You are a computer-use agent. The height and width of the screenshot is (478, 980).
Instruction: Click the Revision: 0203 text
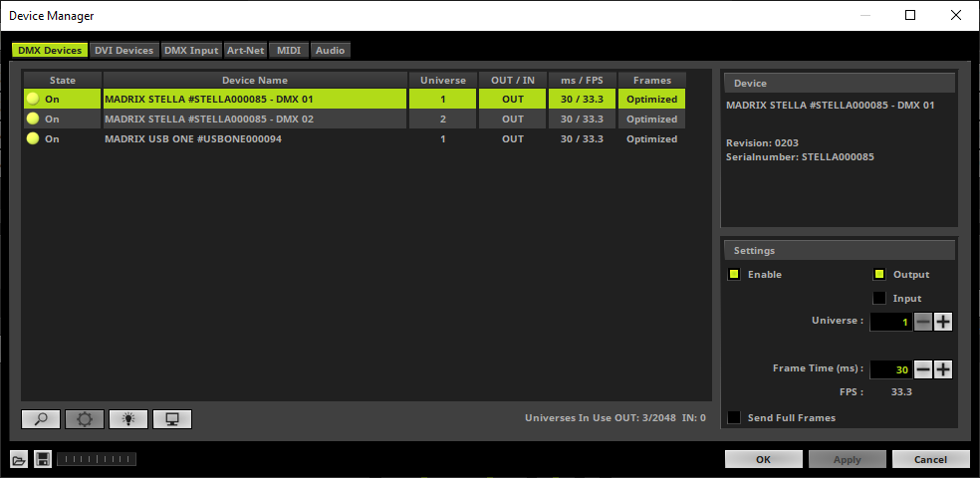click(763, 143)
